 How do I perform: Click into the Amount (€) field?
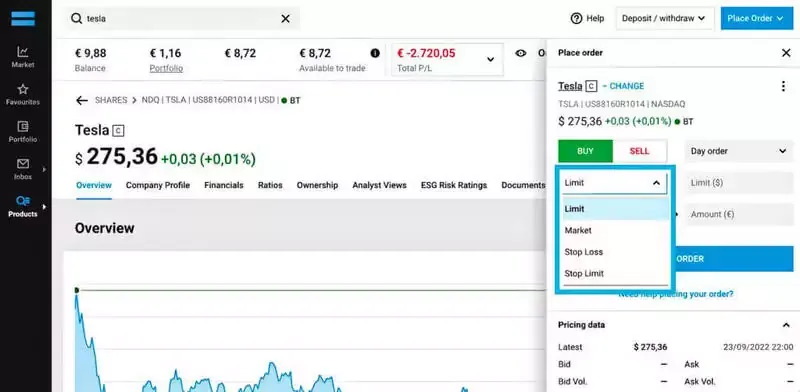738,214
